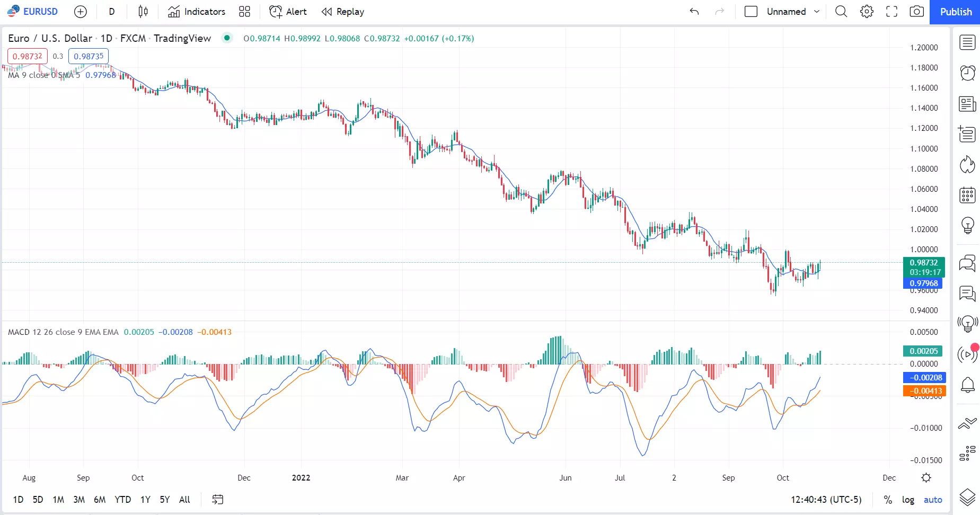This screenshot has width=980, height=515.
Task: Open the Alerts clock panel icon
Action: pyautogui.click(x=967, y=73)
